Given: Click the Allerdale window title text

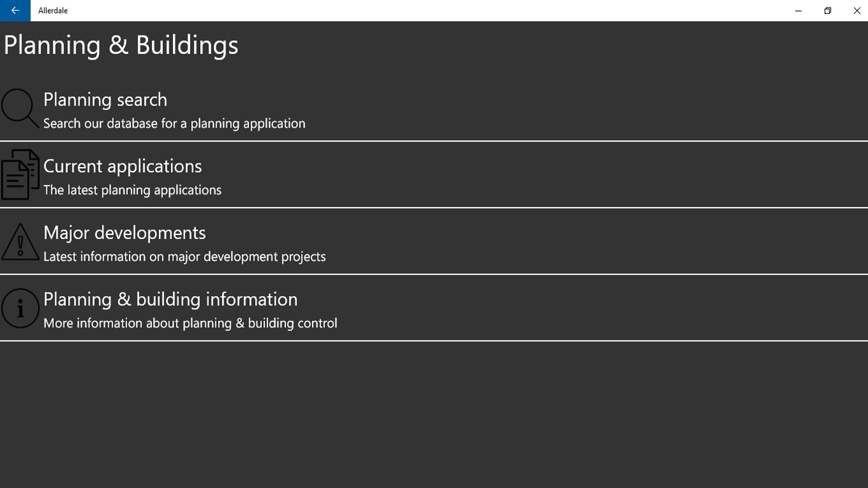Looking at the screenshot, I should coord(53,11).
